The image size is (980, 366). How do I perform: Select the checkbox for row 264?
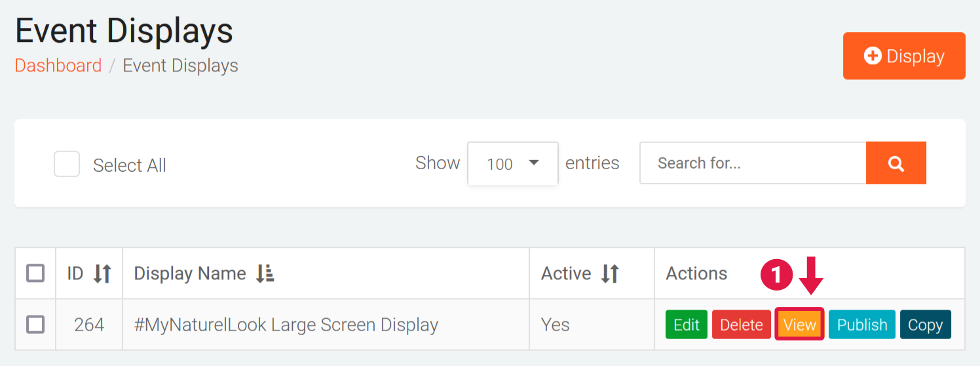[x=35, y=324]
